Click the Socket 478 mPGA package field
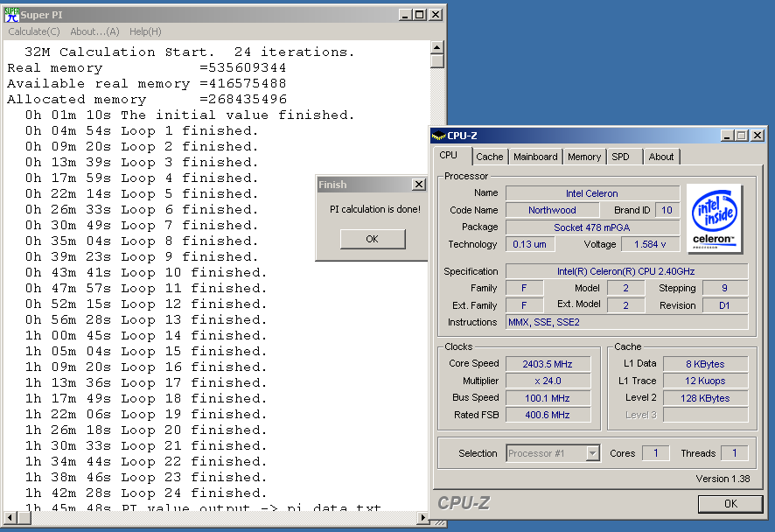The width and height of the screenshot is (775, 532). pos(592,227)
